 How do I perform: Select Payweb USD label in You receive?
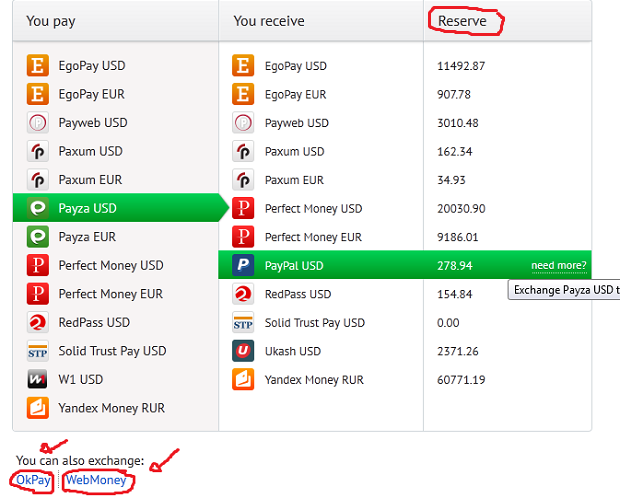297,123
